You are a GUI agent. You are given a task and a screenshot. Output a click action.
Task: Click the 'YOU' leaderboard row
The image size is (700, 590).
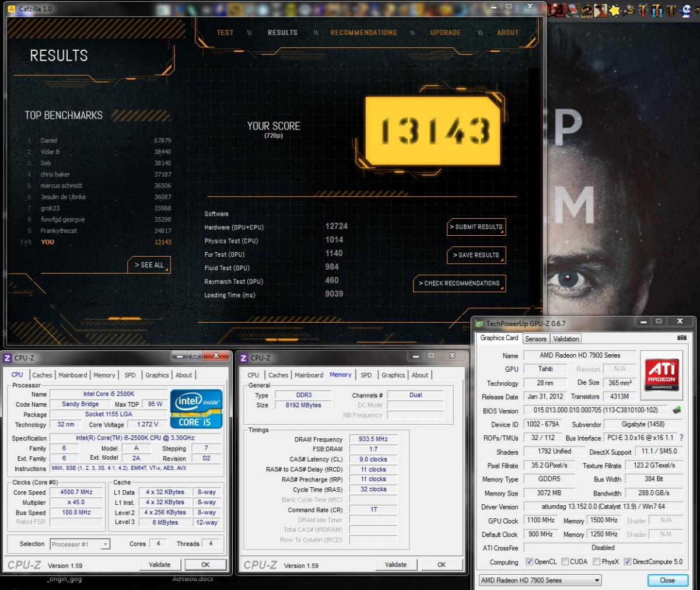click(96, 242)
